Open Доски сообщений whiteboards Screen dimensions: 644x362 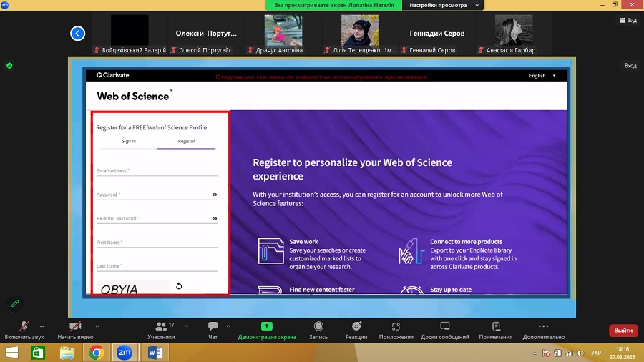click(x=444, y=329)
